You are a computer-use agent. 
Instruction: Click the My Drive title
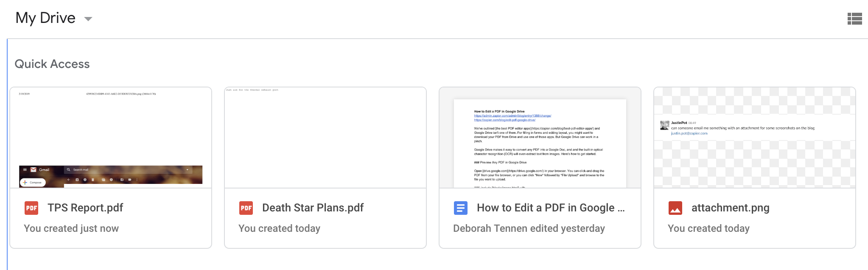(45, 18)
